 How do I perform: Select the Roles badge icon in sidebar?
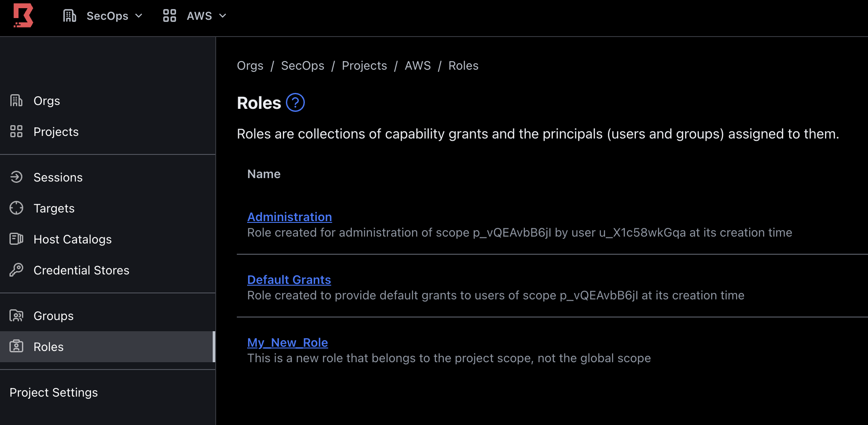click(x=16, y=346)
